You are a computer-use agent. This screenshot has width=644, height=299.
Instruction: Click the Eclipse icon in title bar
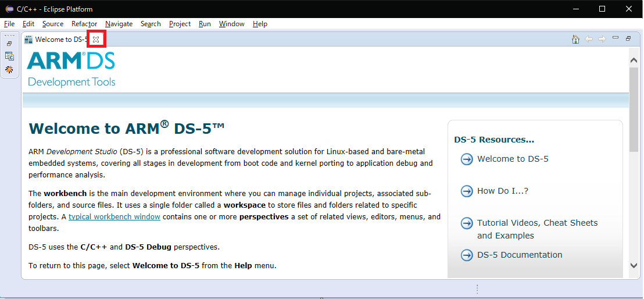(9, 9)
